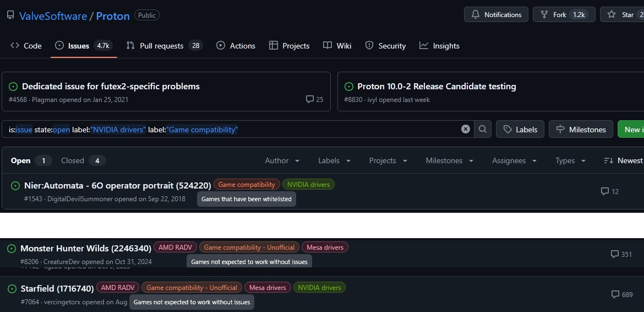This screenshot has width=644, height=312.
Task: Show Open issues with count 1
Action: coord(31,160)
